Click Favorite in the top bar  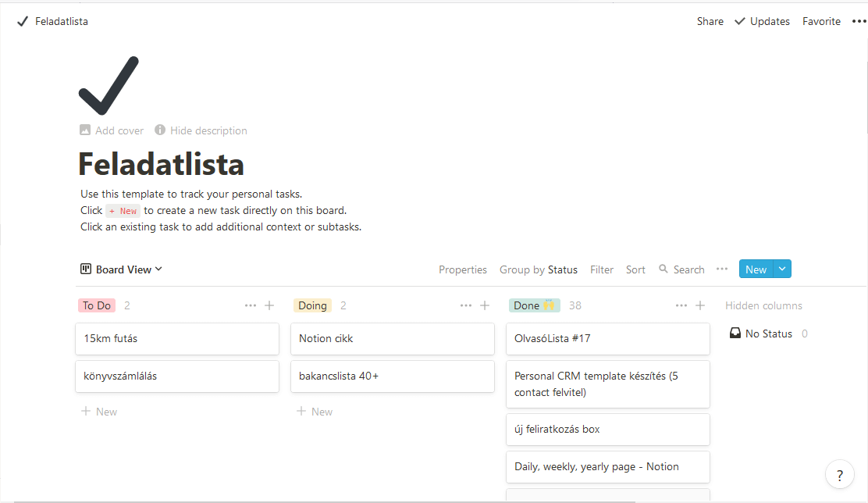click(x=821, y=22)
